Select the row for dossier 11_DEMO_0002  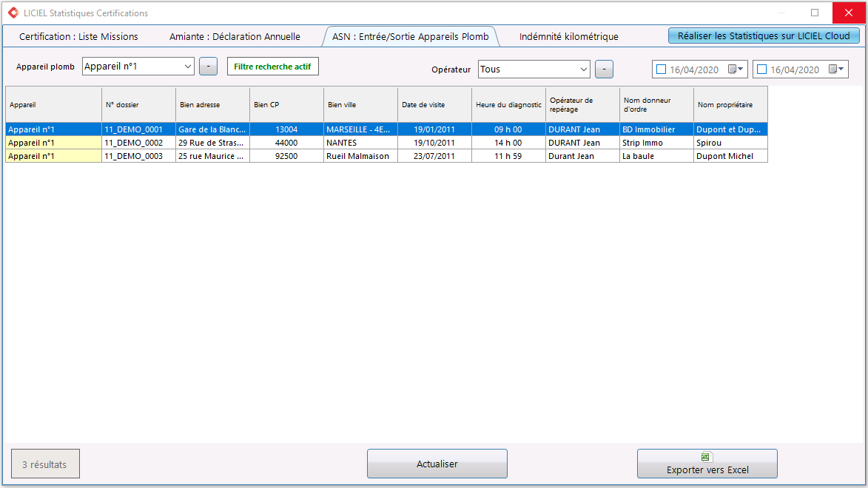click(x=386, y=143)
